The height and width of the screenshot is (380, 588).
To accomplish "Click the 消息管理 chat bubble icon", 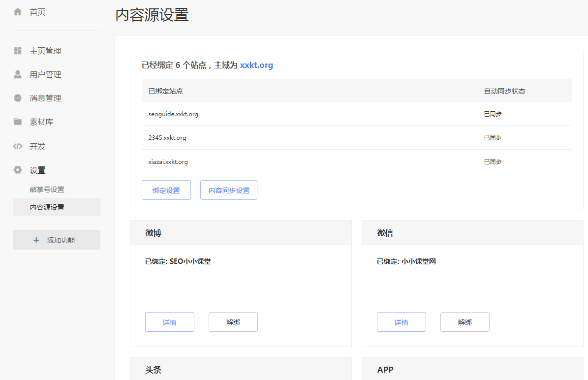I will pyautogui.click(x=18, y=98).
